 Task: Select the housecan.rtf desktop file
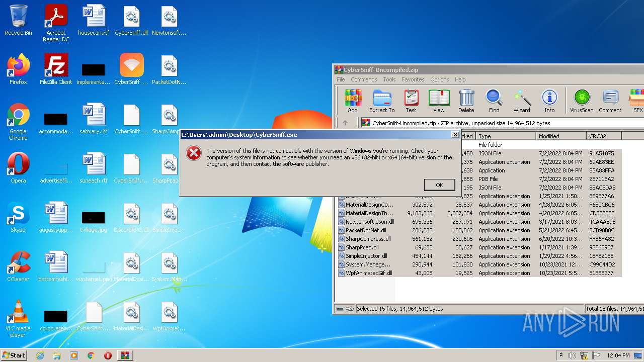(94, 21)
